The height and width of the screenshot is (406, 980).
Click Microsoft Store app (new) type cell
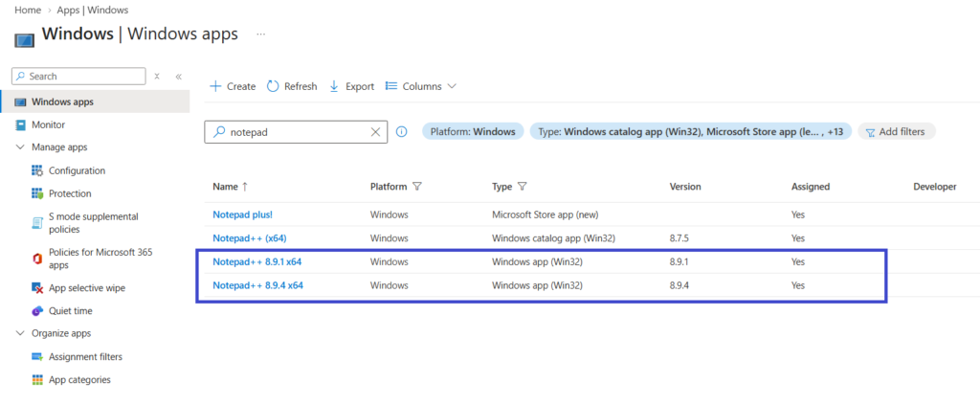546,214
